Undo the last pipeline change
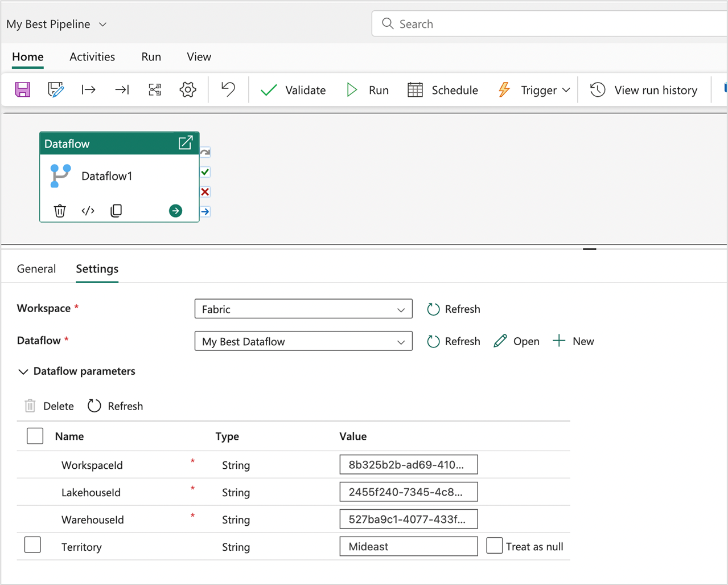The width and height of the screenshot is (728, 585). (227, 89)
